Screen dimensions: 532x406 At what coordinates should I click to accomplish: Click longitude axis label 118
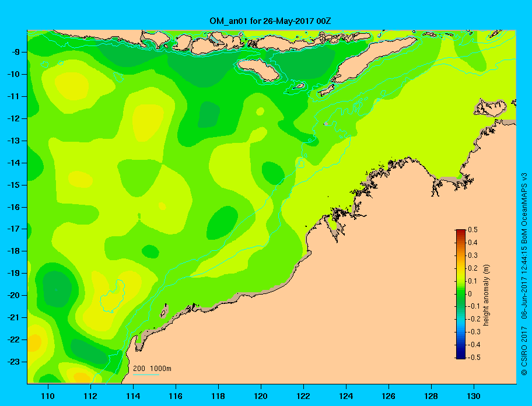click(218, 396)
